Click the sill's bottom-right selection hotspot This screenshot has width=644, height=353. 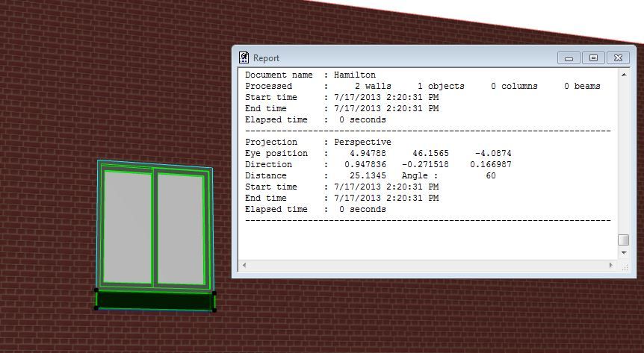pyautogui.click(x=214, y=310)
